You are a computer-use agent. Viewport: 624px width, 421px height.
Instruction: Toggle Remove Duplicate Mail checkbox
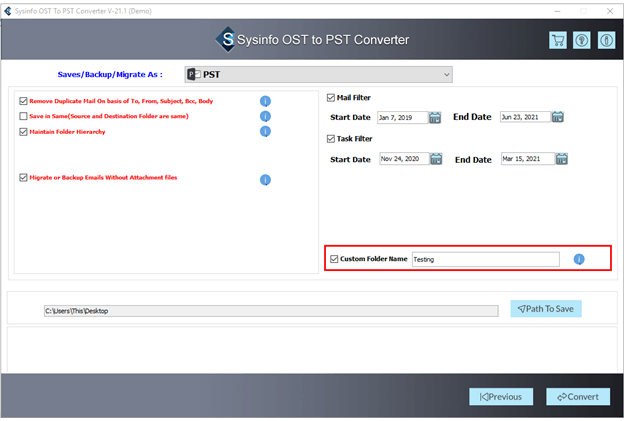[x=23, y=101]
